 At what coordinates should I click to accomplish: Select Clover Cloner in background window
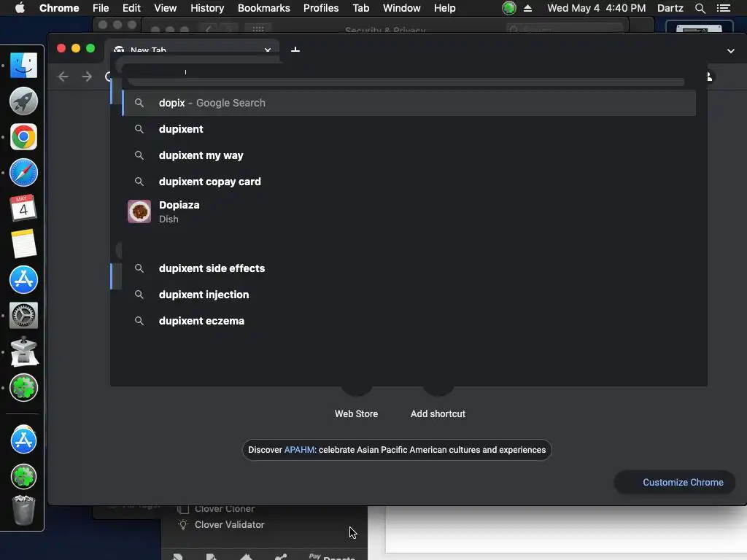pos(225,509)
